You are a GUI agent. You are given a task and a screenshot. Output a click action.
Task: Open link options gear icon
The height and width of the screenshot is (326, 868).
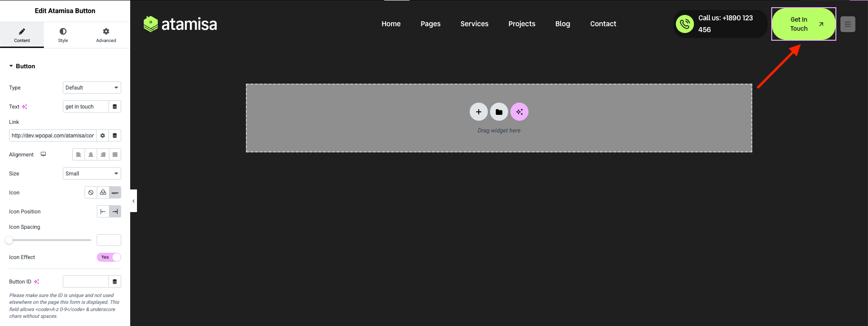coord(103,136)
